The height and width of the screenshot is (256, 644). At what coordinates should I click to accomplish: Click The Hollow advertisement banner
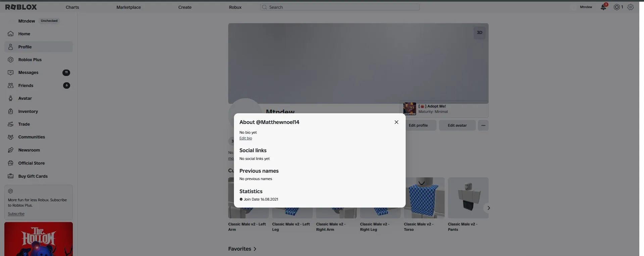39,239
